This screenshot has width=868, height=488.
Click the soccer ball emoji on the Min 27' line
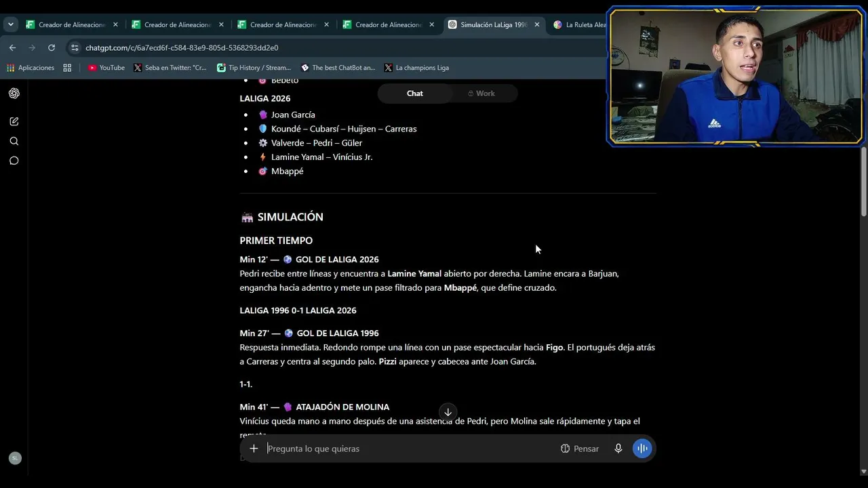click(x=288, y=333)
